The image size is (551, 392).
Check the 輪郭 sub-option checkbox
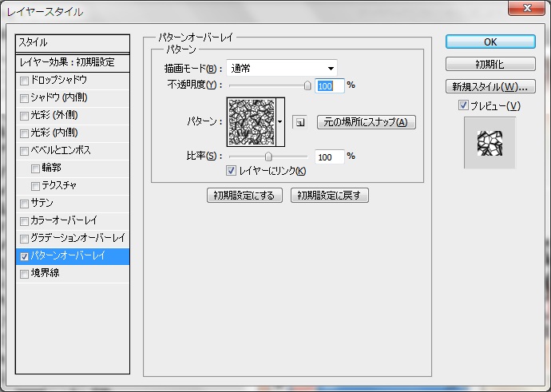(x=35, y=168)
